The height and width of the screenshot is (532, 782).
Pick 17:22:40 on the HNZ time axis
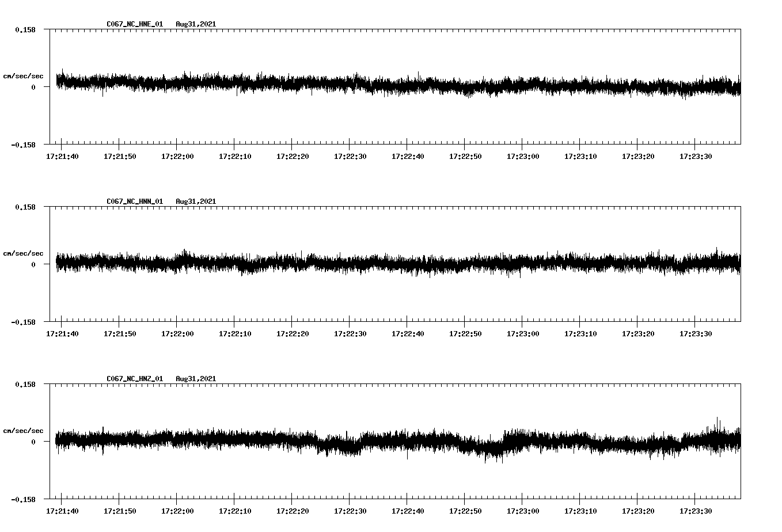pos(408,511)
